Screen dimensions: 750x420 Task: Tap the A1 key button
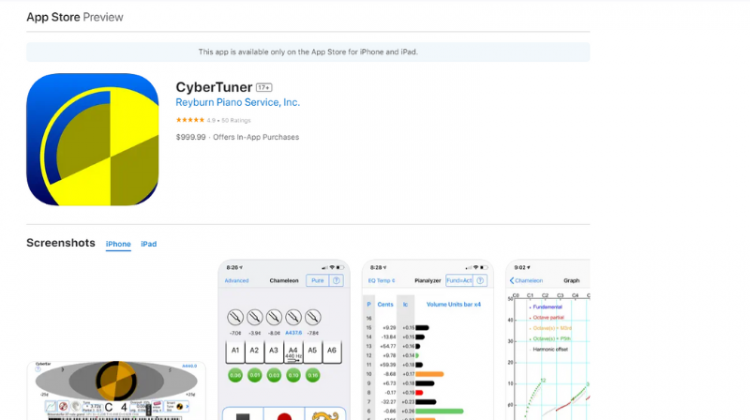[235, 352]
